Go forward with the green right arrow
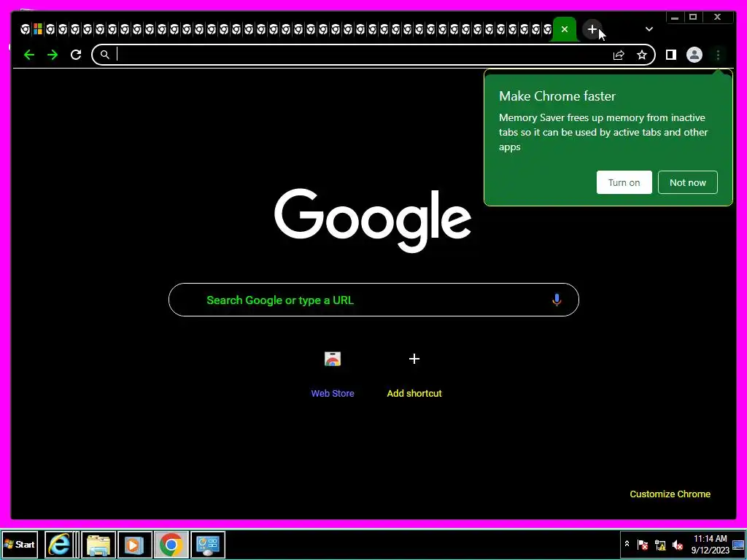The width and height of the screenshot is (747, 560). pyautogui.click(x=53, y=55)
